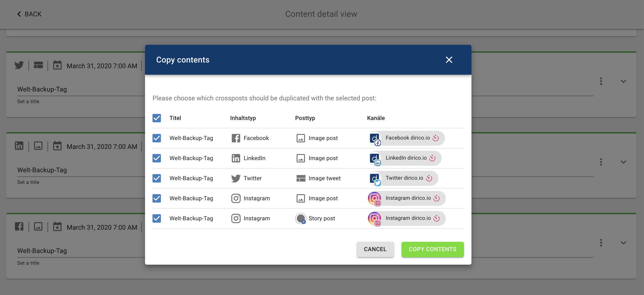This screenshot has width=644, height=295.
Task: Uncheck the Instagram Story post row checkbox
Action: point(157,218)
